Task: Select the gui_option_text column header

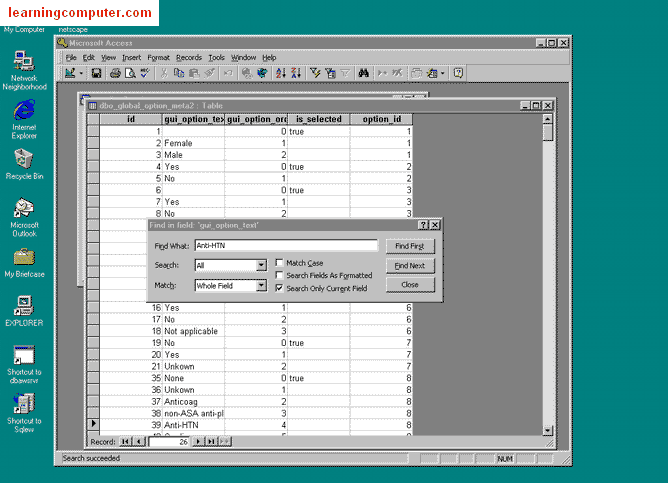Action: (193, 119)
